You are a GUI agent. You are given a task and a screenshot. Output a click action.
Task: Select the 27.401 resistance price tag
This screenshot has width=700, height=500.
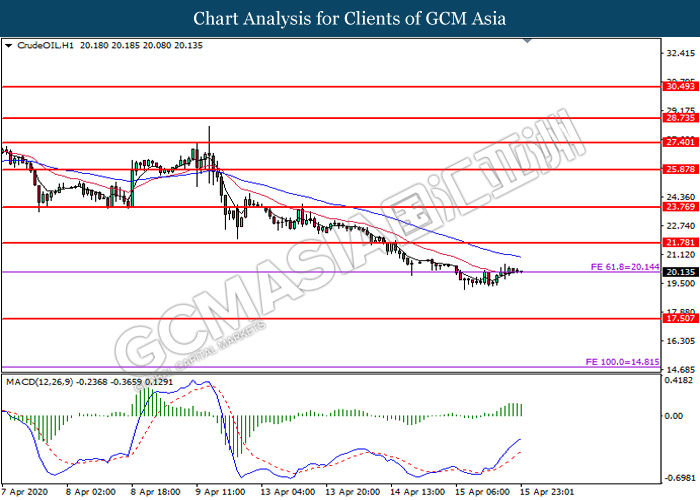[679, 142]
